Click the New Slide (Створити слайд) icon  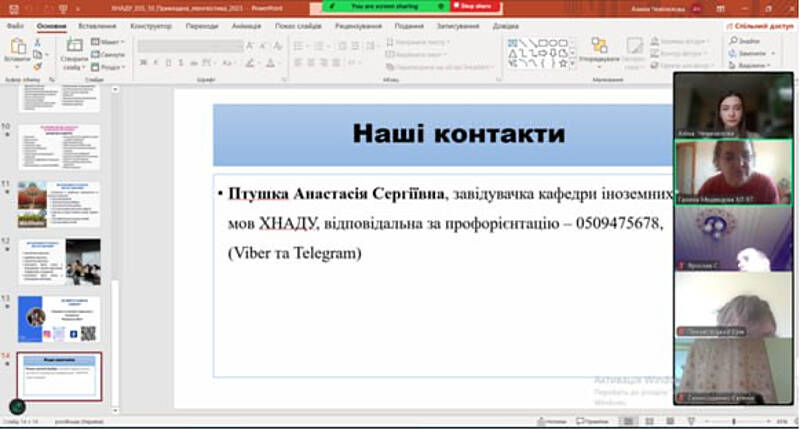pyautogui.click(x=74, y=46)
